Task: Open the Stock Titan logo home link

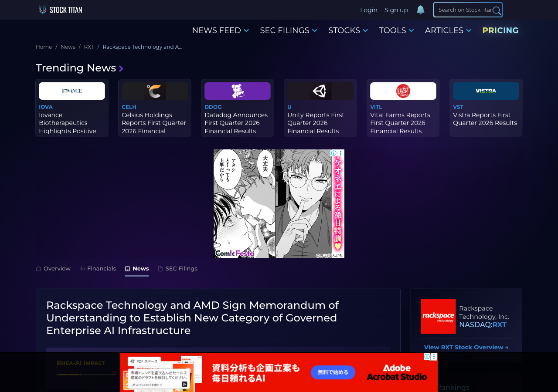Action: (60, 10)
